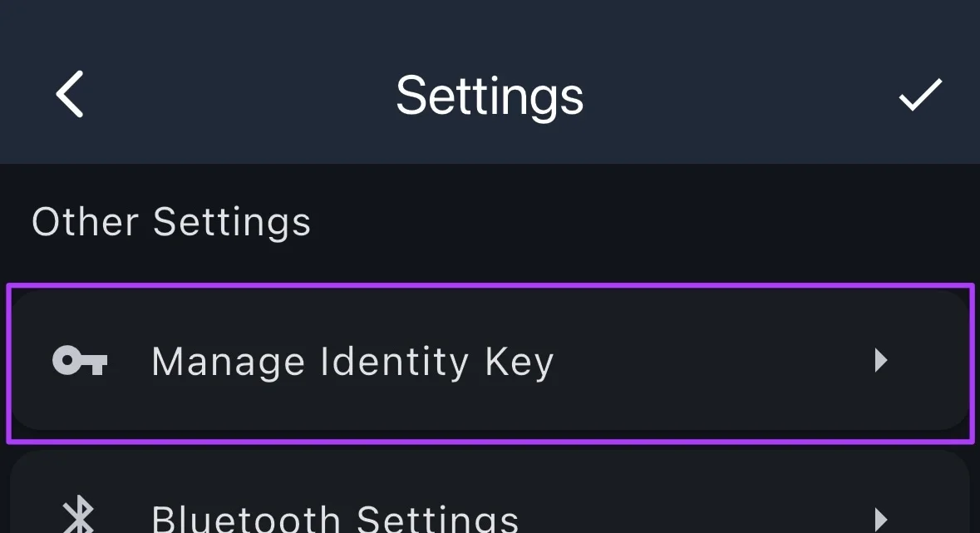Select the Bluetooth icon
980x533 pixels.
tap(79, 516)
